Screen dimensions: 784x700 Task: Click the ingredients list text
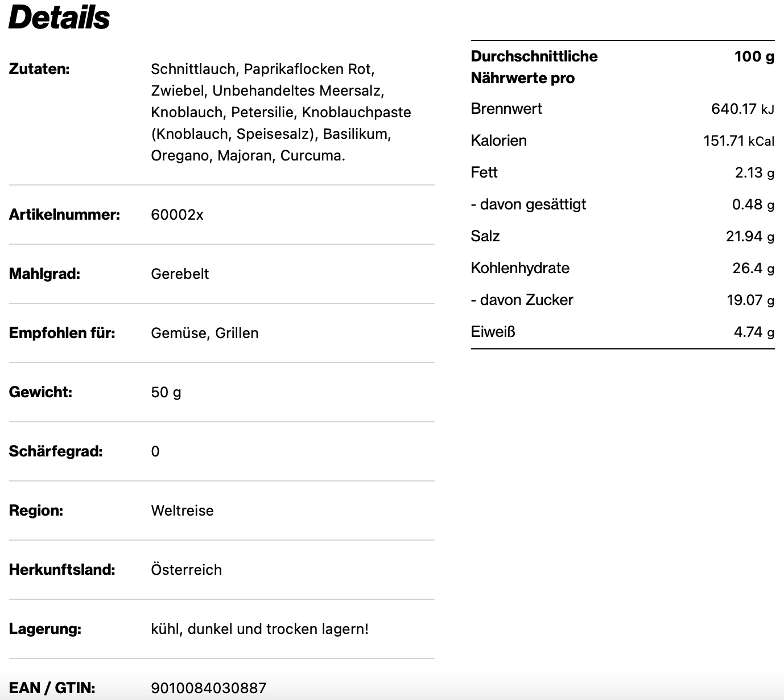(280, 112)
